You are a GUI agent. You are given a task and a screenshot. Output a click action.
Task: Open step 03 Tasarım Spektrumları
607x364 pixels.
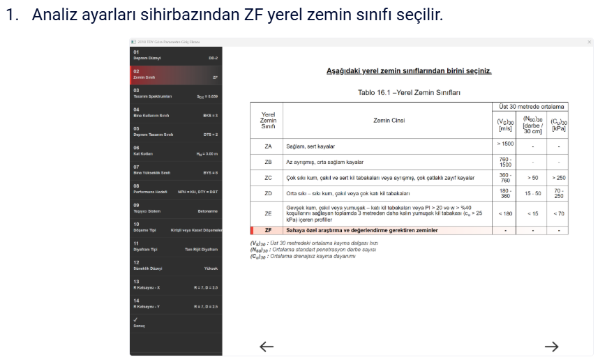click(x=175, y=93)
